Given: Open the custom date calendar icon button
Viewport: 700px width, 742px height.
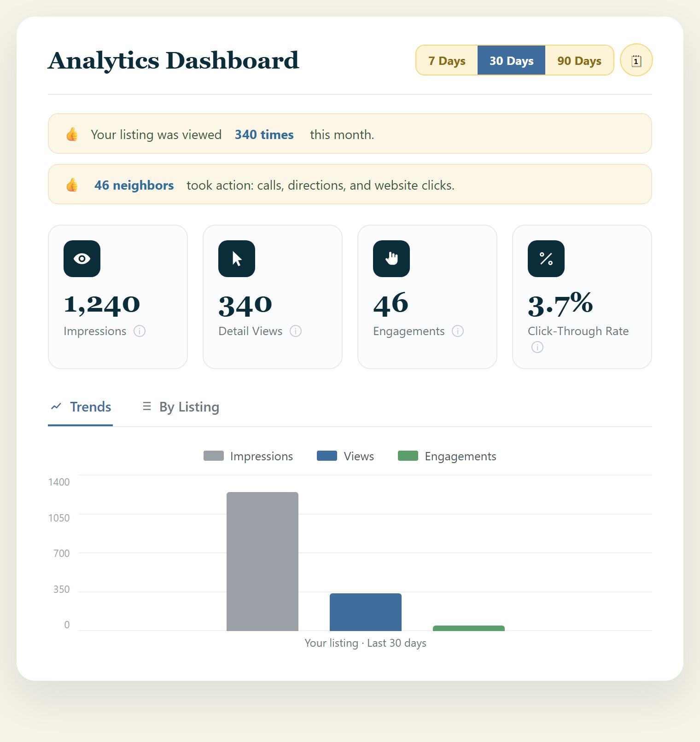Looking at the screenshot, I should 636,60.
